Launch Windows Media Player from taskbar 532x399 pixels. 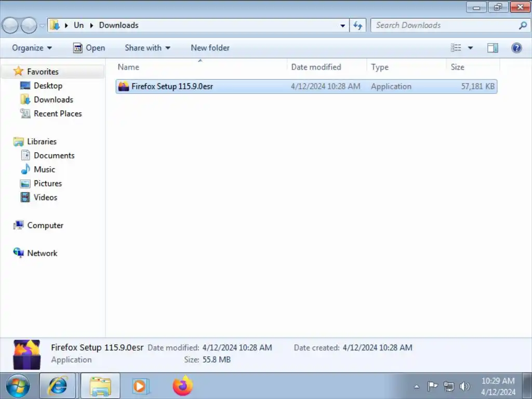(140, 386)
